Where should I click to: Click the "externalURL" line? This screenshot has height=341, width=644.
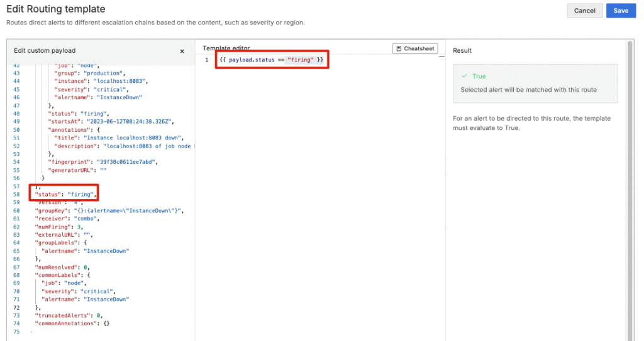pos(64,235)
